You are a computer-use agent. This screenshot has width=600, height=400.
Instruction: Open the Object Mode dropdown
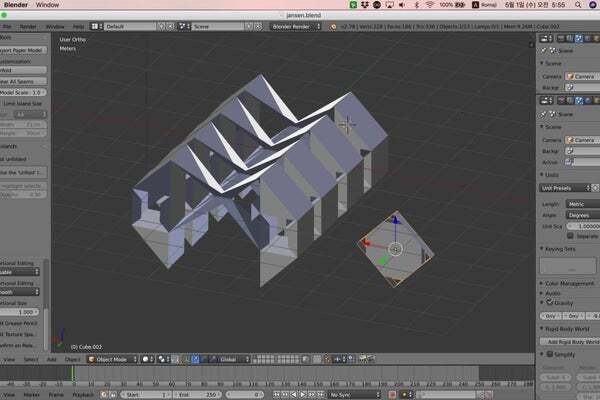(112, 359)
